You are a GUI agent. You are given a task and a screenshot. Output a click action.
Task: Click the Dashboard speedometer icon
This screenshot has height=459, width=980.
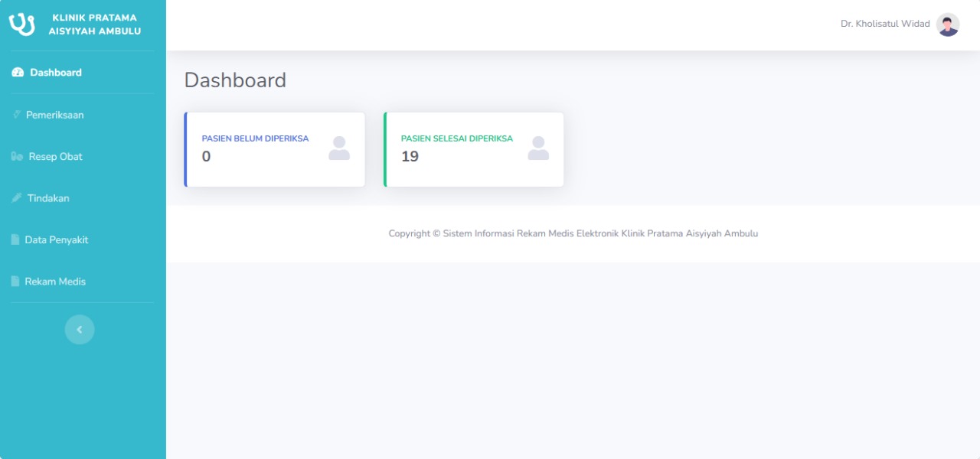18,73
